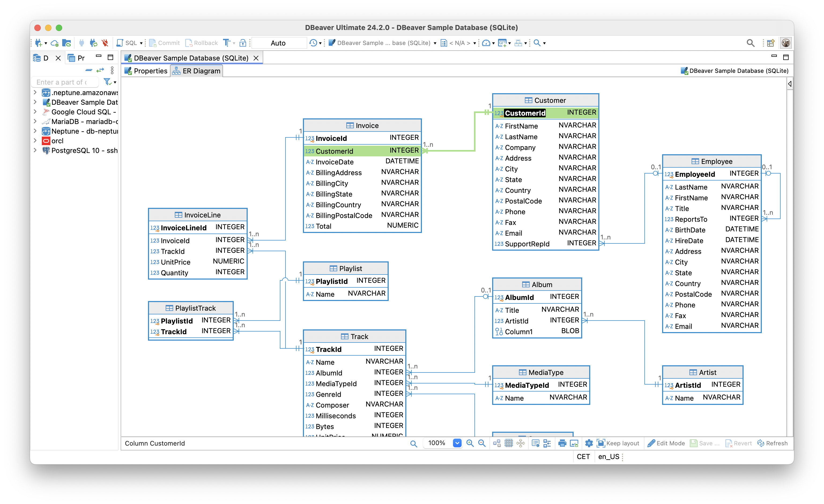Viewport: 824px width, 504px height.
Task: Click the global search magnifier at top right
Action: [x=751, y=43]
